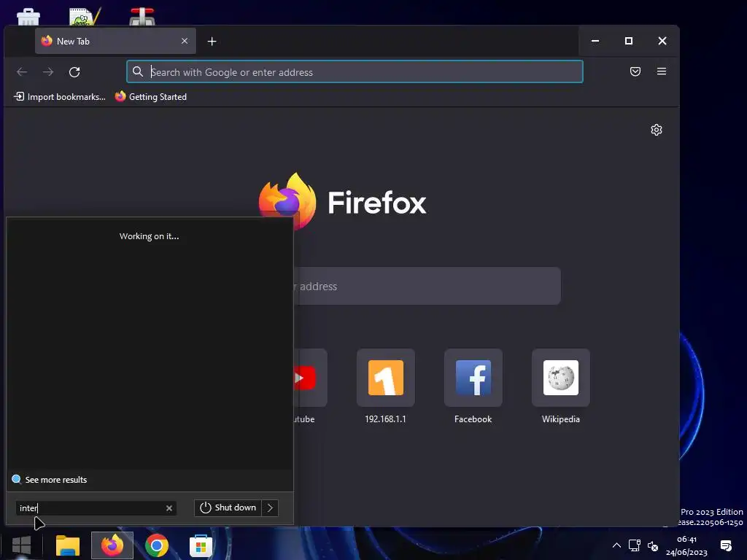
Task: Select the New Tab tab
Action: 115,41
